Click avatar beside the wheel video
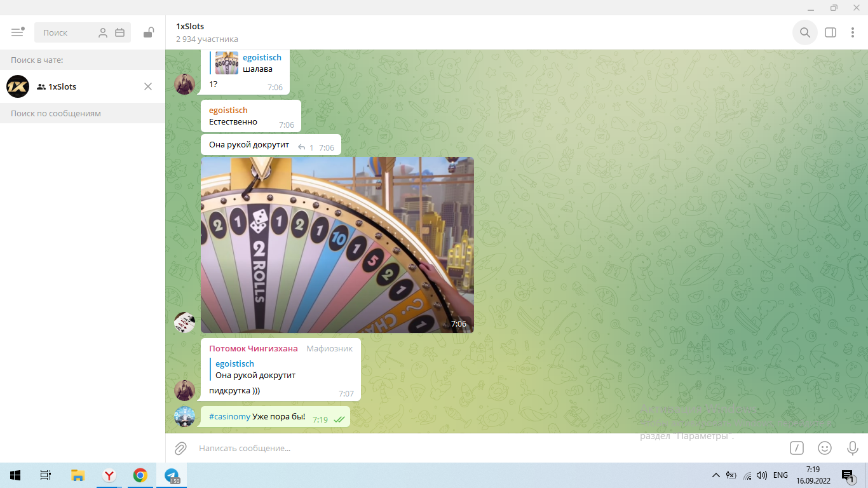The height and width of the screenshot is (488, 868). coord(184,322)
